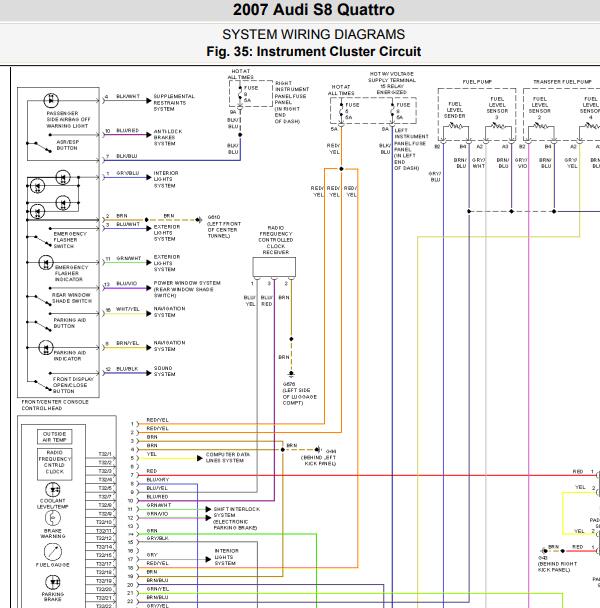Click the arrow pointing to Power Window System

[149, 288]
